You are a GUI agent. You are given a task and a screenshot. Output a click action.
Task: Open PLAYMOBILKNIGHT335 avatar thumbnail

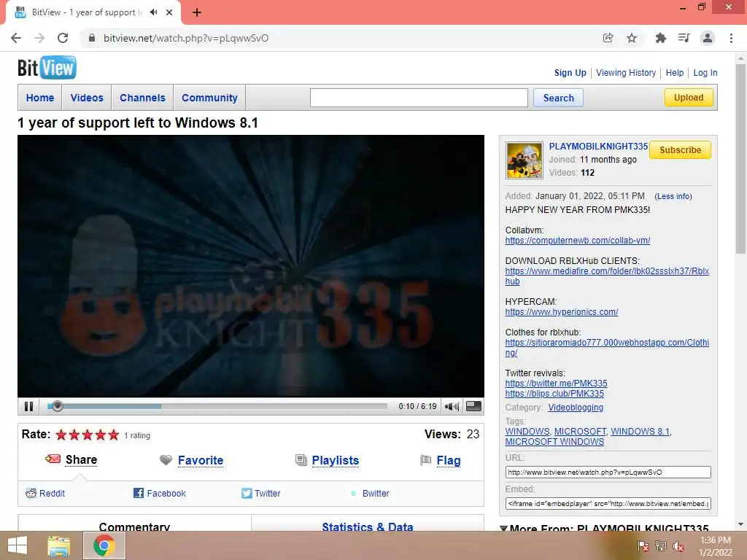click(525, 160)
